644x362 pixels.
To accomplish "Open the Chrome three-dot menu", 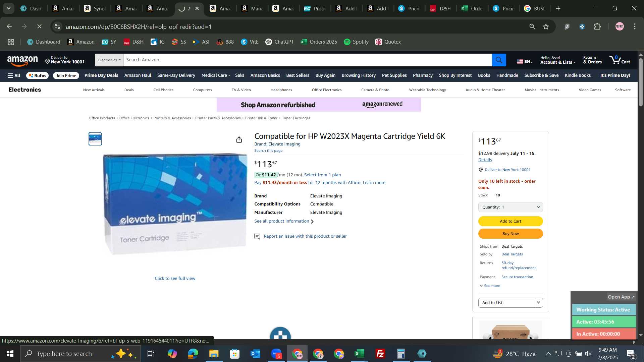I will [635, 26].
